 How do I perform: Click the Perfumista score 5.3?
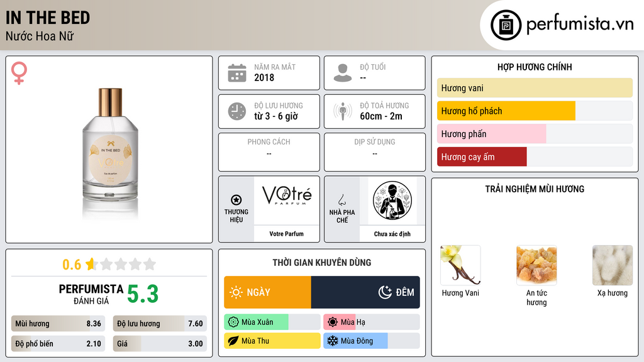pyautogui.click(x=143, y=294)
